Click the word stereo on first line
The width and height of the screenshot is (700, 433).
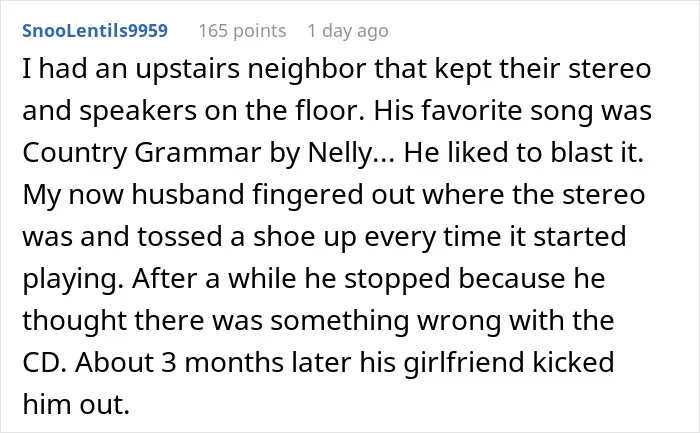pyautogui.click(x=609, y=69)
